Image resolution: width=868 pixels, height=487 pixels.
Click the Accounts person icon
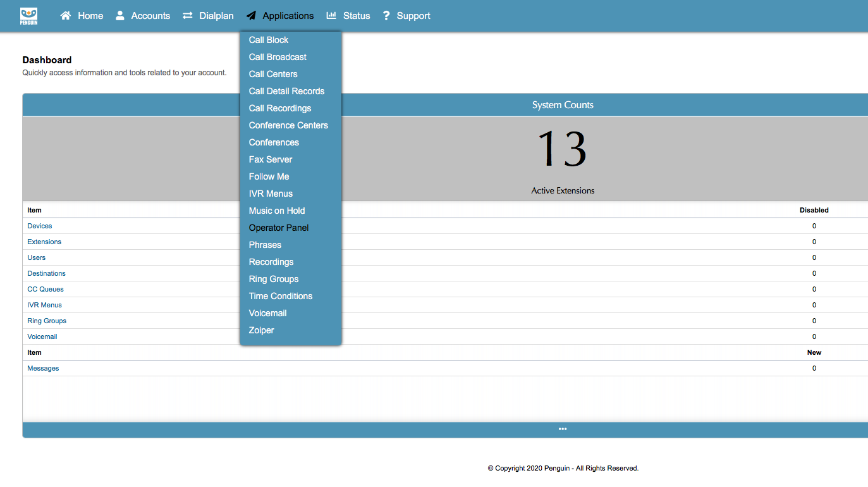pyautogui.click(x=120, y=16)
